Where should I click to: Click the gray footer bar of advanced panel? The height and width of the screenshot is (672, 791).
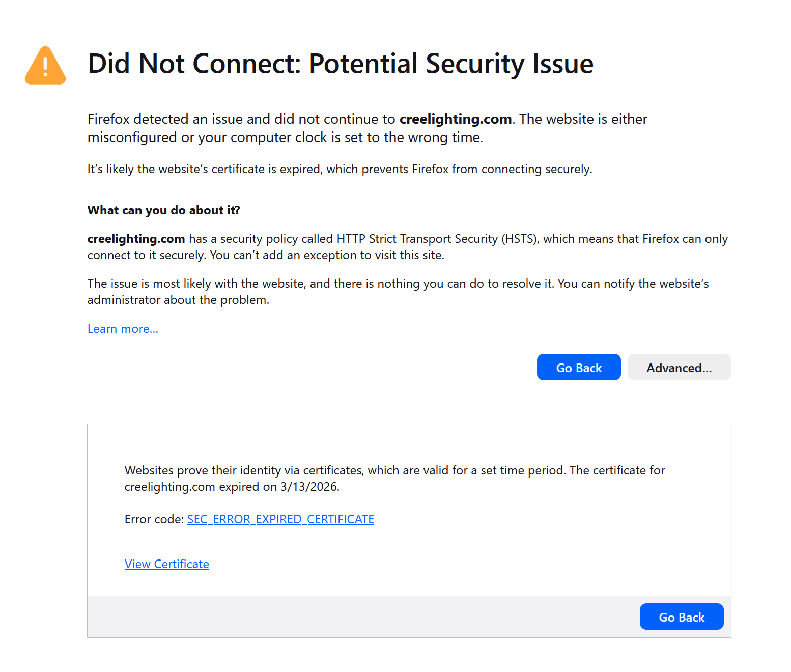click(356, 617)
